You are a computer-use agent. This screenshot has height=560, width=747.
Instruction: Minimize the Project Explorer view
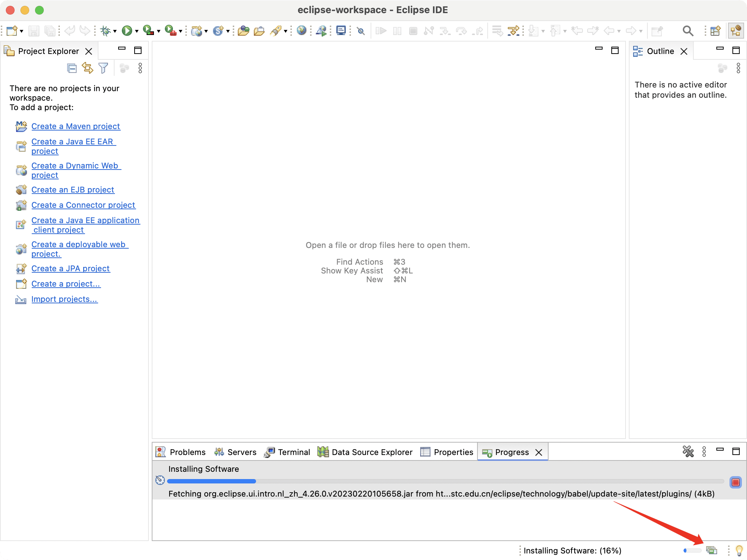[x=122, y=49]
